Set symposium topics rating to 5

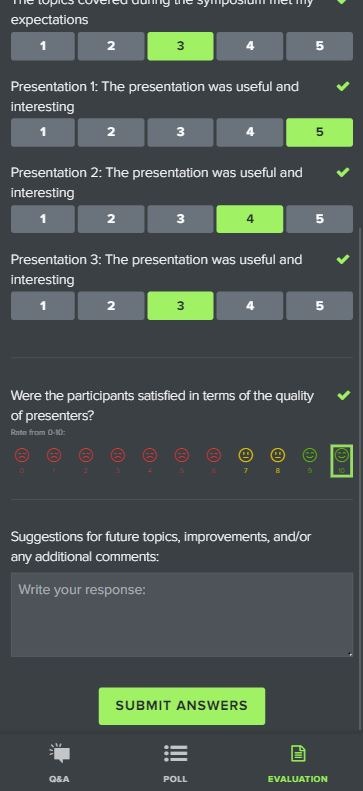click(x=319, y=46)
